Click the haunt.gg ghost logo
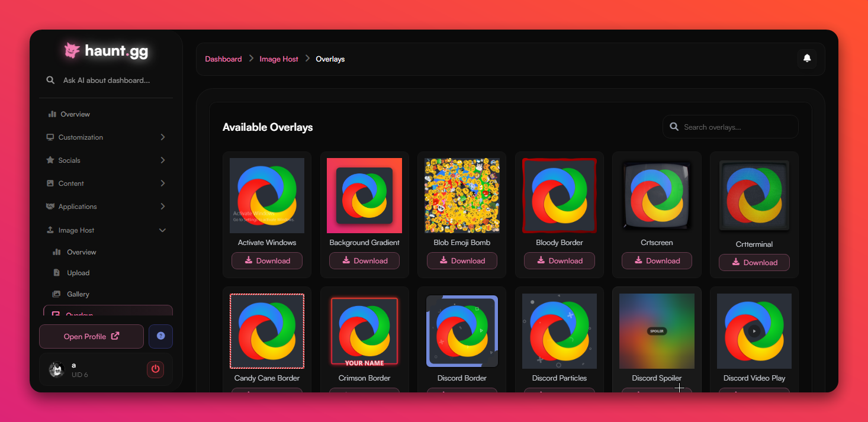Image resolution: width=868 pixels, height=422 pixels. click(72, 51)
